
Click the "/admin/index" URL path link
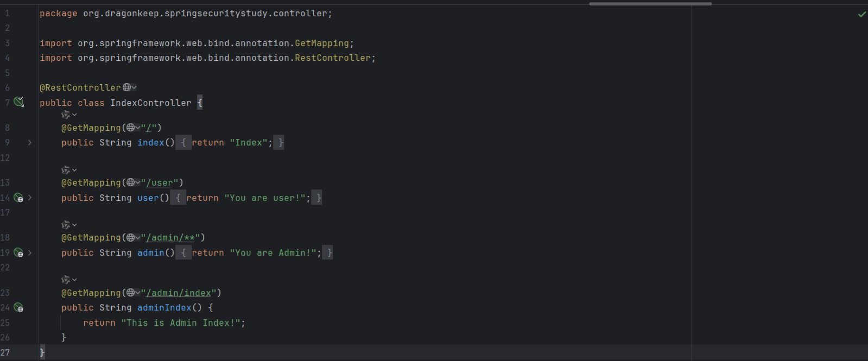[179, 293]
